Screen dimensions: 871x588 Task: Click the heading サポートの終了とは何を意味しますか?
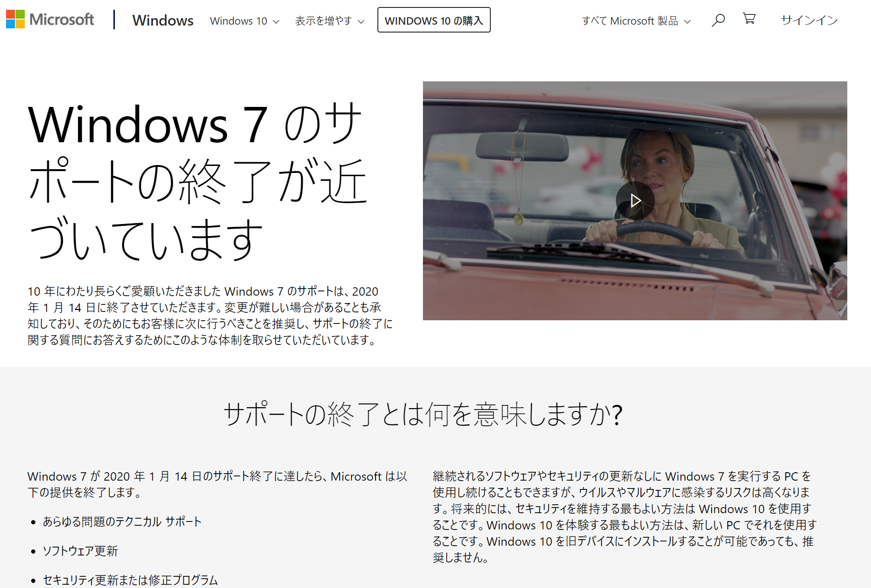423,414
